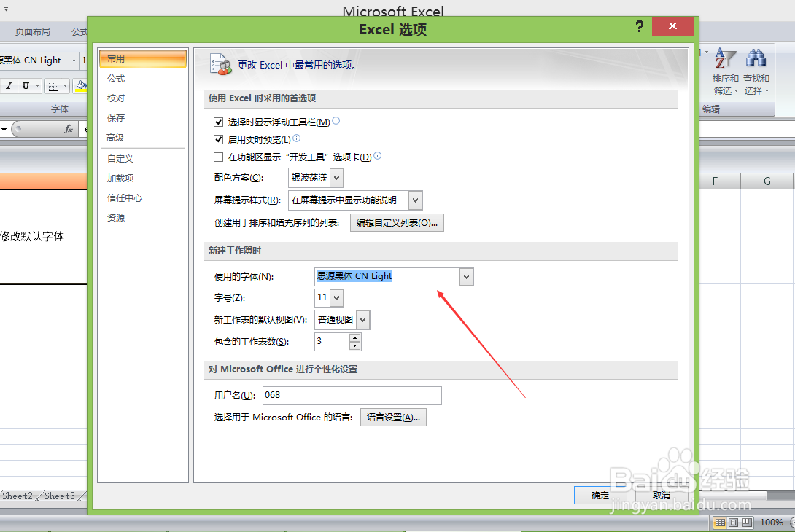Image resolution: width=795 pixels, height=532 pixels.
Task: Click 确定 to confirm options
Action: 600,496
